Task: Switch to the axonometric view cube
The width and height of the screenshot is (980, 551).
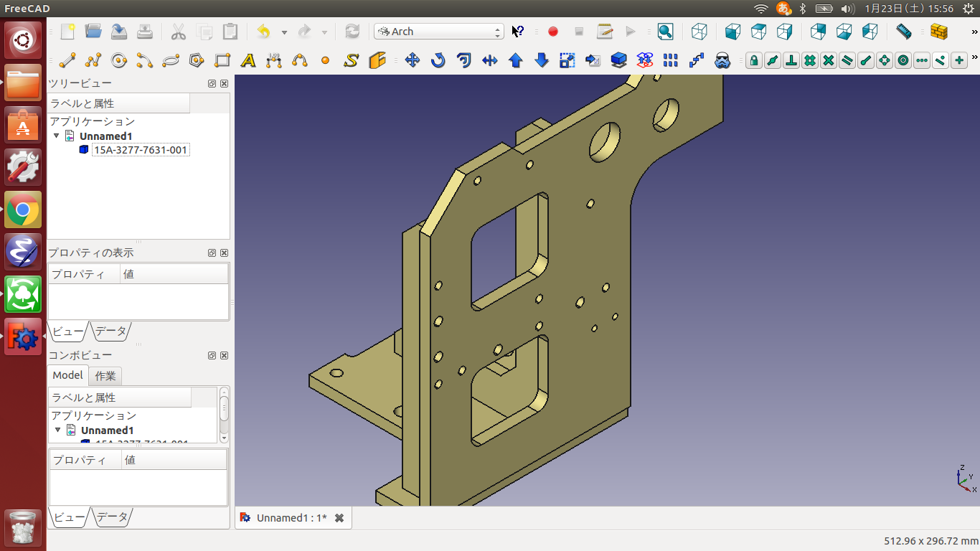Action: [699, 32]
